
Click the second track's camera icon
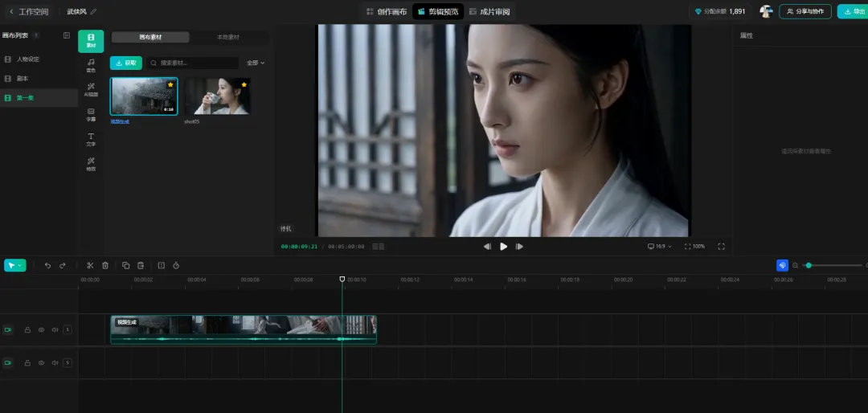point(8,363)
